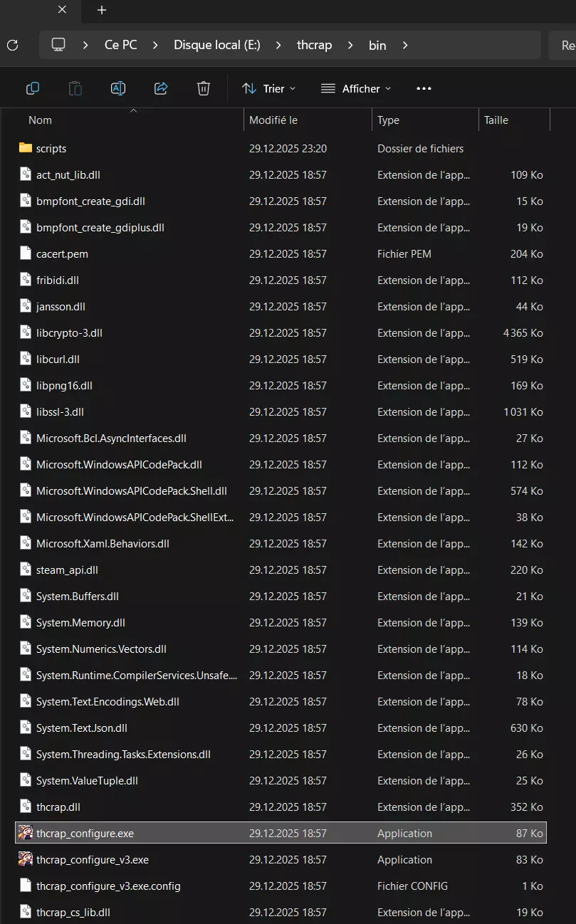Go to Ce PC breadcrumb
The width and height of the screenshot is (576, 924).
click(121, 45)
